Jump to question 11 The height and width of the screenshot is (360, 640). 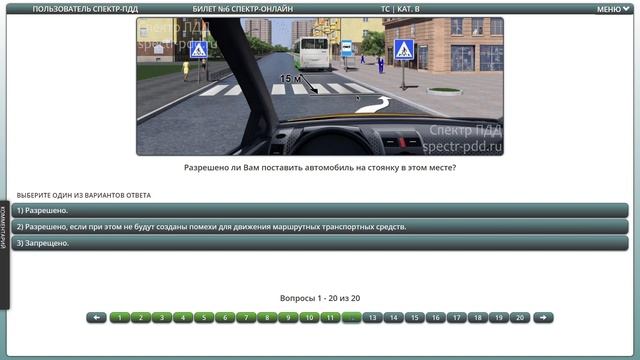[331, 318]
